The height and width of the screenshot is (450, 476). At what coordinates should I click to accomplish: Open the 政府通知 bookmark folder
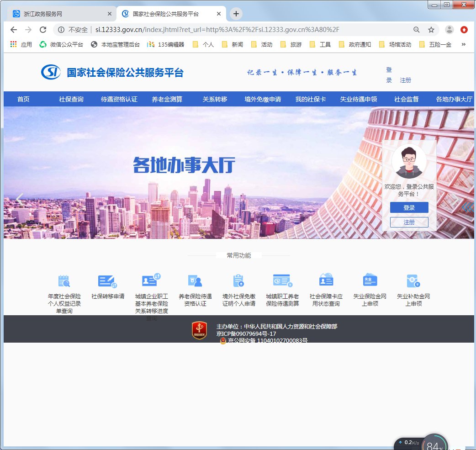[355, 45]
